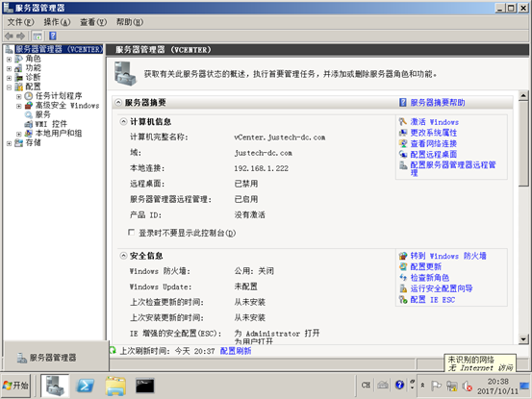Click the 配置服务器管理器远程管理 link
Screen dimensions: 532x399
(453, 169)
